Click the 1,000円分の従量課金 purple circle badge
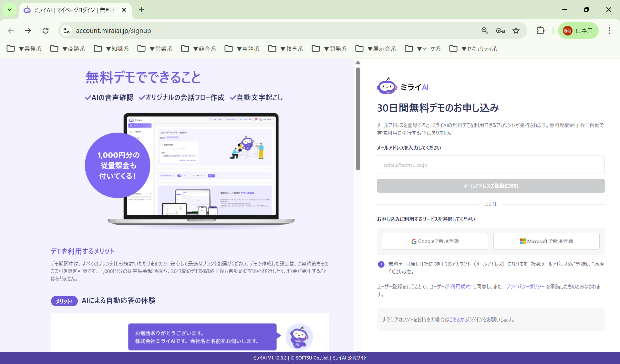620x364 pixels. pos(118,165)
